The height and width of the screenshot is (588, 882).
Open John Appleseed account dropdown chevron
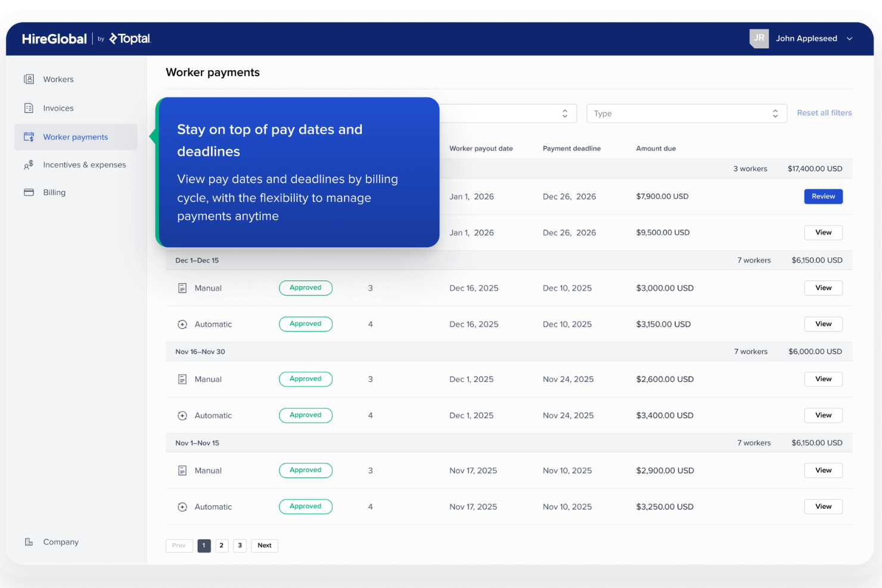click(x=850, y=39)
